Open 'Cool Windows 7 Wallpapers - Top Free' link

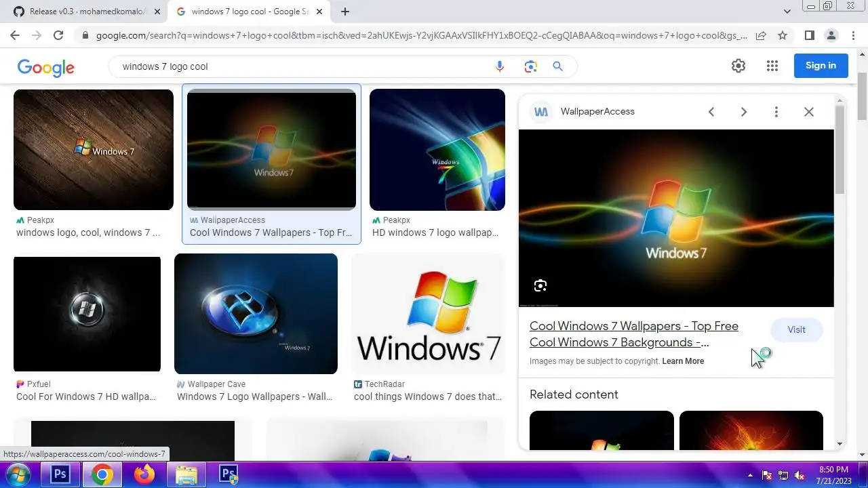coord(634,334)
